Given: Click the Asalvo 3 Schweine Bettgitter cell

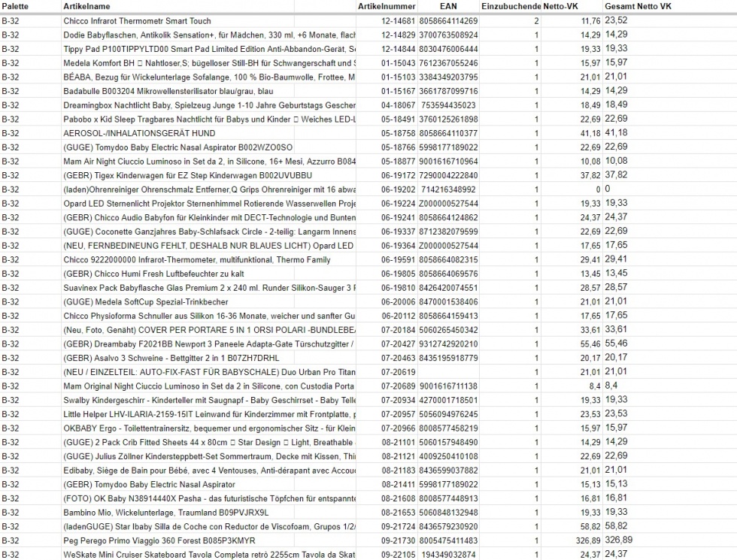Looking at the screenshot, I should (171, 359).
